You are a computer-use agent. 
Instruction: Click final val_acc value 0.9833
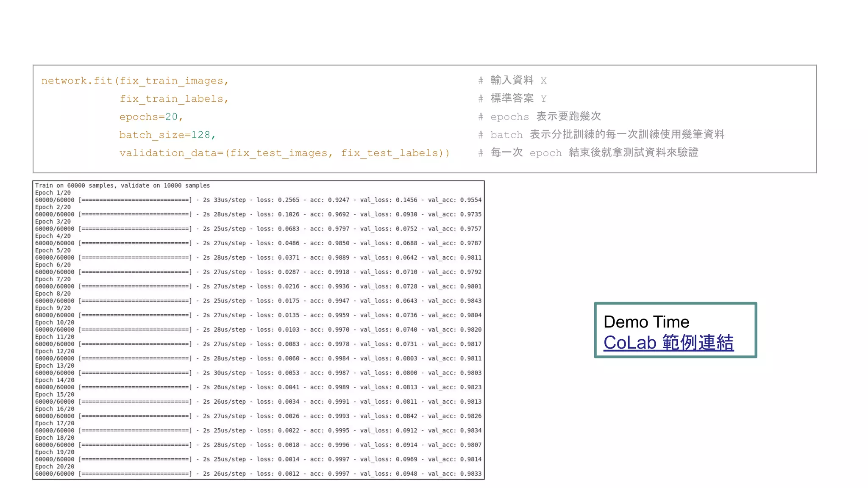471,474
